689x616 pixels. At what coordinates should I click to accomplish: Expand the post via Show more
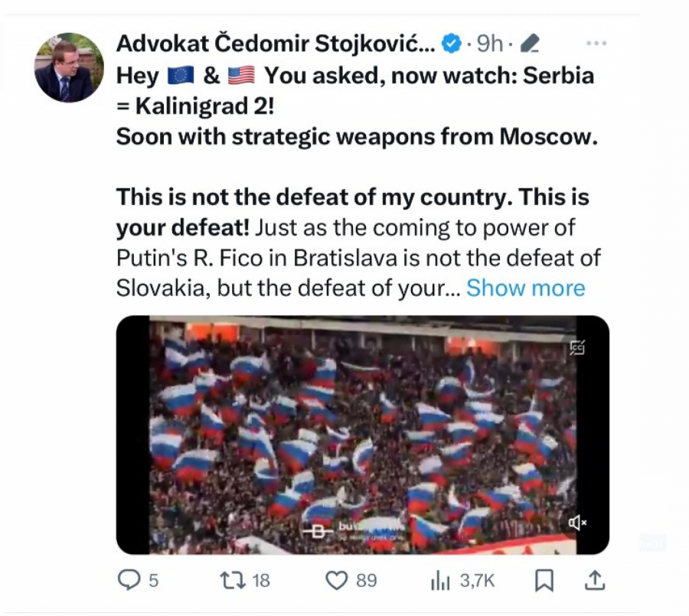tap(526, 288)
